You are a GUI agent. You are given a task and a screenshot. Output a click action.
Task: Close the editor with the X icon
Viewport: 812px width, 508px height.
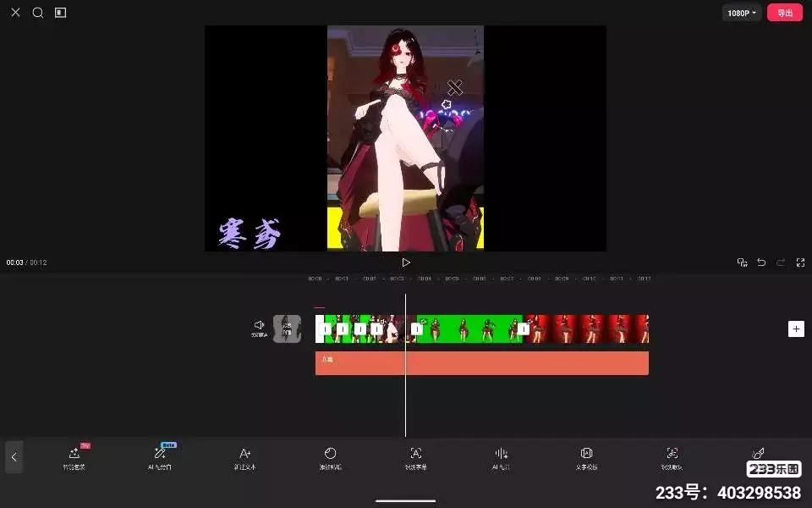[15, 13]
